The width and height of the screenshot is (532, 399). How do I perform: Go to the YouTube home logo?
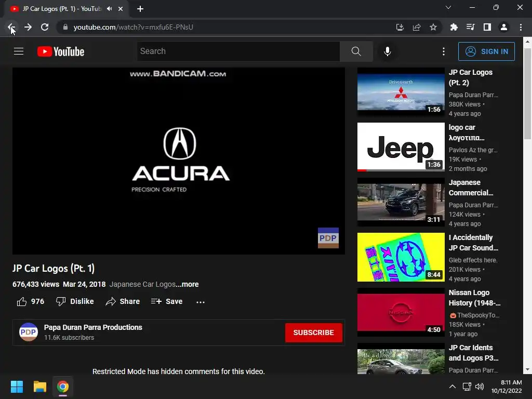click(x=61, y=51)
